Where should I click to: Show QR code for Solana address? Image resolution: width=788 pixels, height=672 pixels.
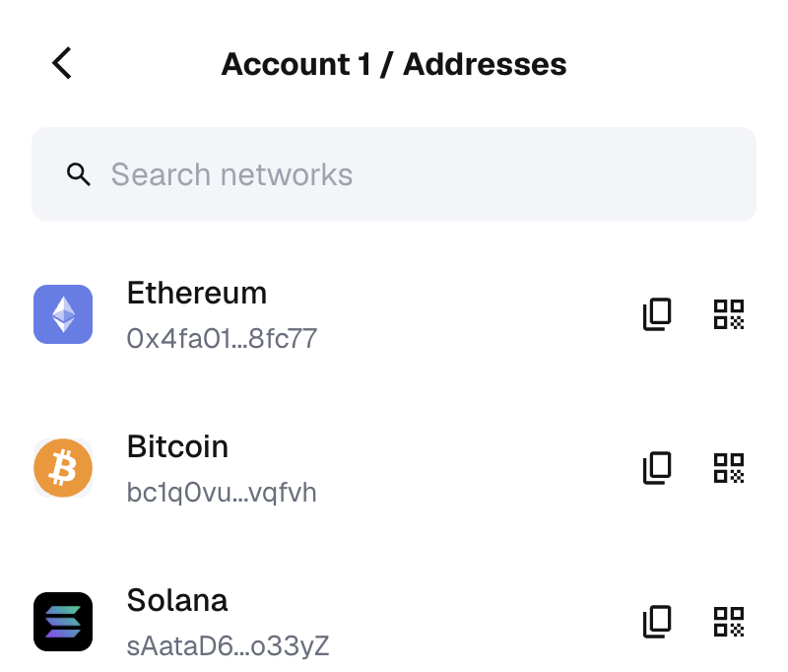pos(729,621)
